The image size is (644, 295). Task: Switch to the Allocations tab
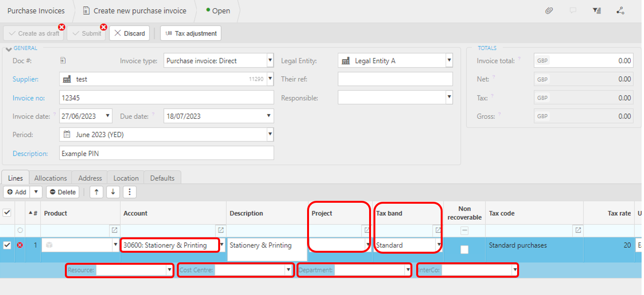[50, 178]
